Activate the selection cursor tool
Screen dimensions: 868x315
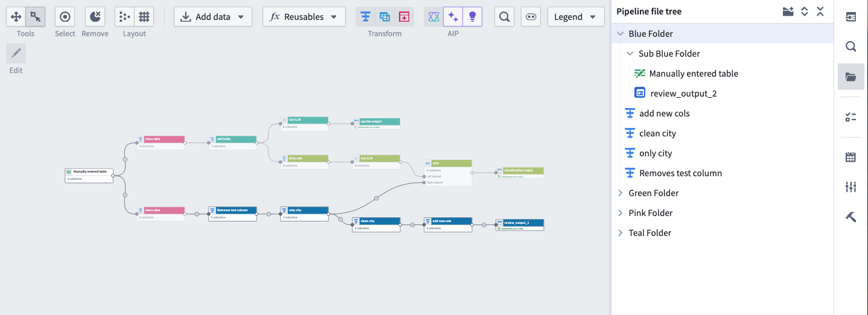[36, 17]
